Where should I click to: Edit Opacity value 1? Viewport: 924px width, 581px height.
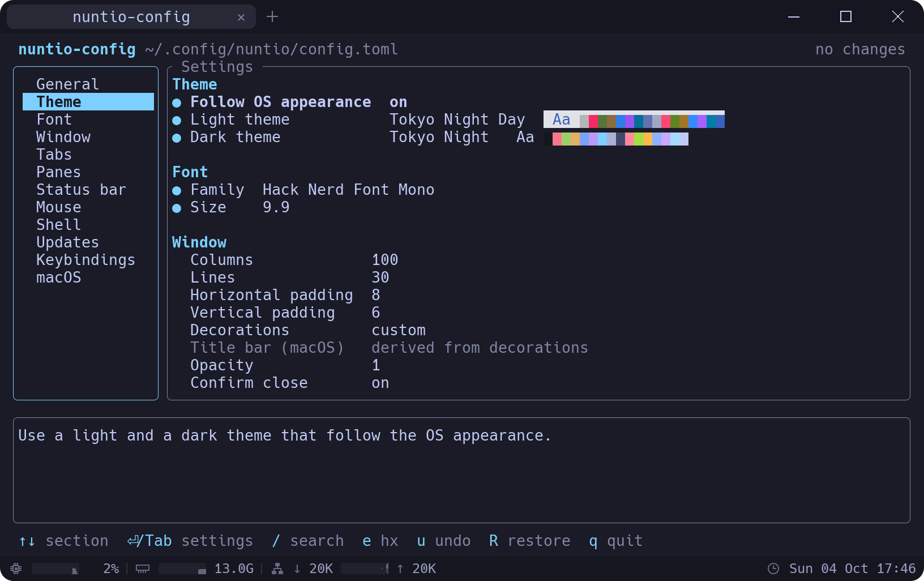coord(376,365)
